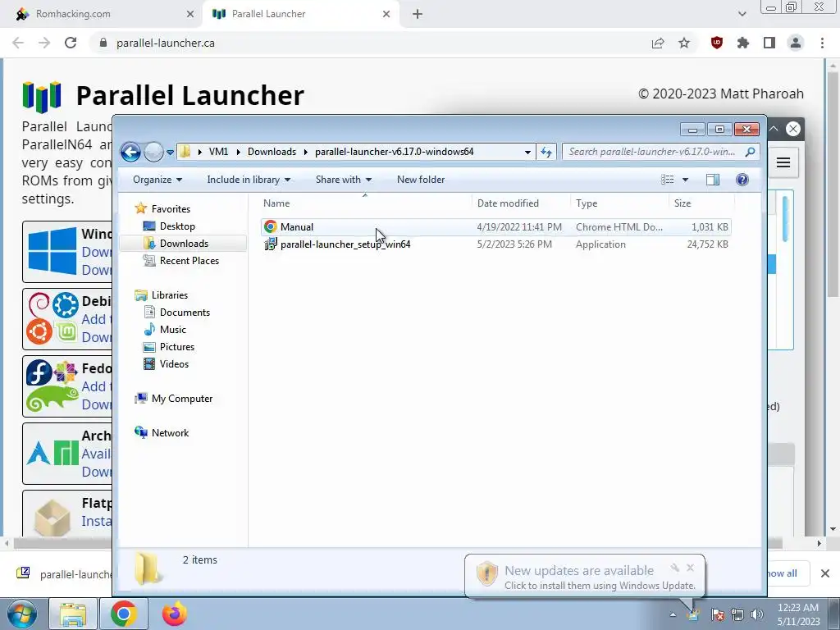Click the share page icon in Chrome
Screen dimensions: 840x630
pos(658,43)
